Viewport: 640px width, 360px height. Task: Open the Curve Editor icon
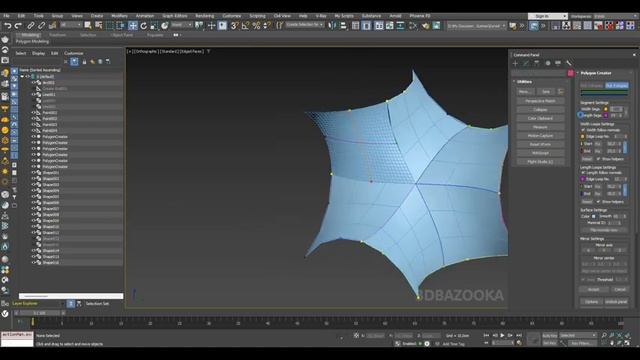(x=389, y=25)
